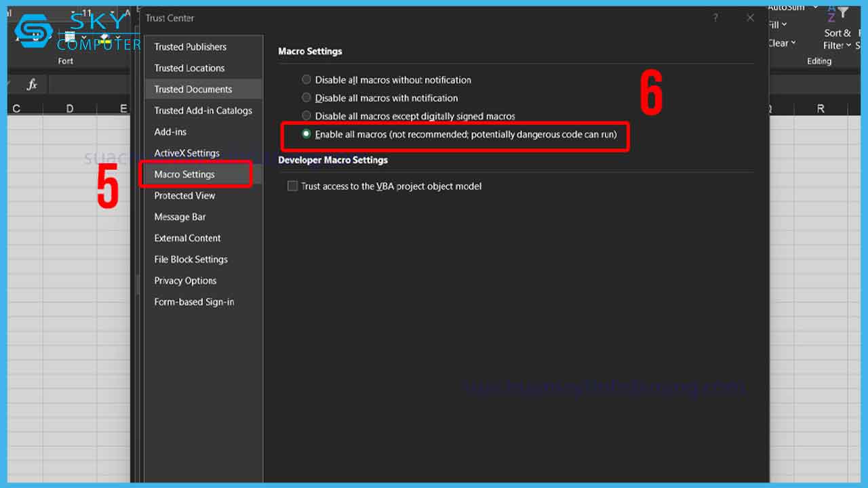Image resolution: width=868 pixels, height=488 pixels.
Task: Click the Trust Center title text
Action: click(170, 18)
